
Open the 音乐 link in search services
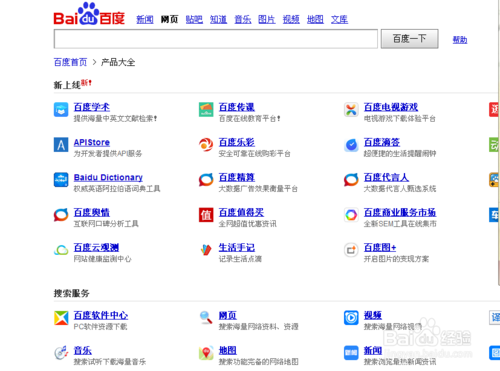(x=83, y=350)
